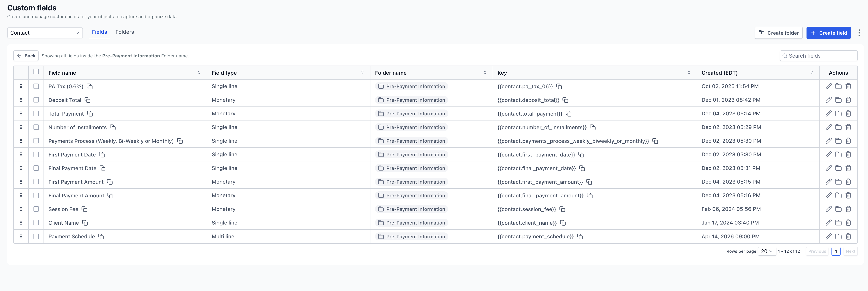This screenshot has width=868, height=291.
Task: Move Number of Installments to folder
Action: click(838, 127)
